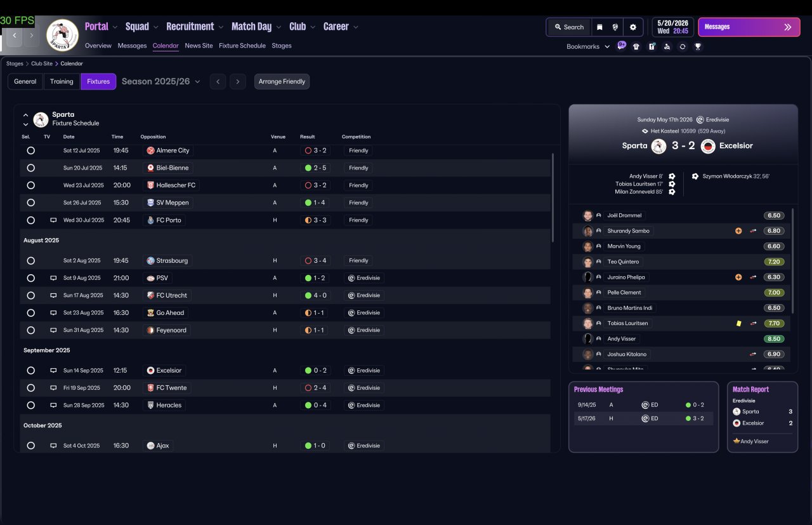This screenshot has height=525, width=812.
Task: Open the Messages button
Action: point(749,27)
